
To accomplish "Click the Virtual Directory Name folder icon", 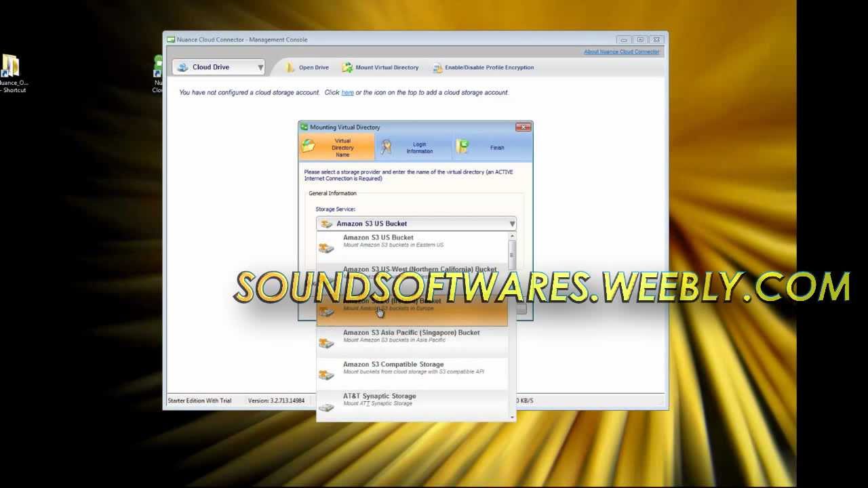I will [x=309, y=146].
